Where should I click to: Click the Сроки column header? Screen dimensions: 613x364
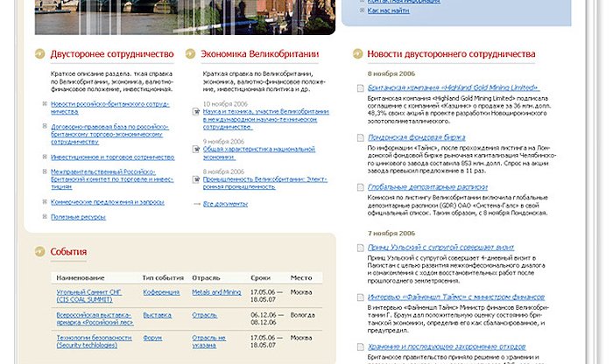point(260,277)
